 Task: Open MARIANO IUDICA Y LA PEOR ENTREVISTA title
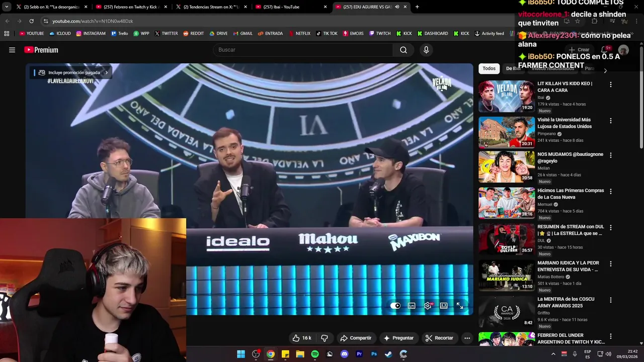[x=568, y=266]
